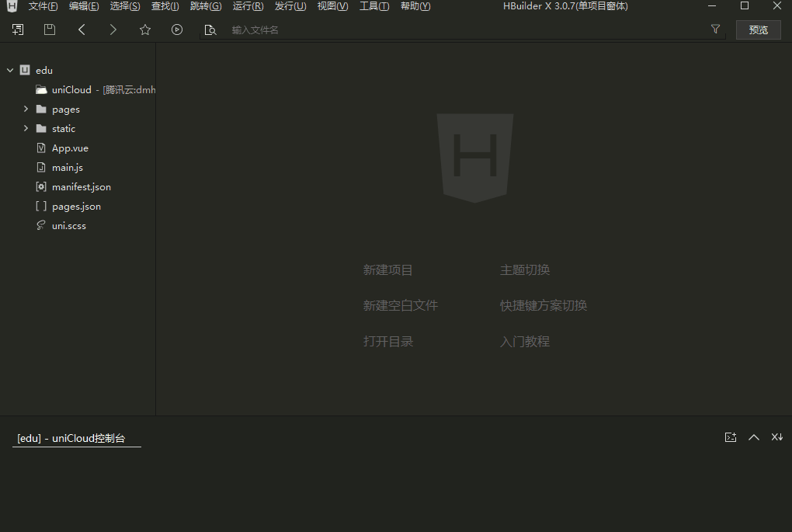This screenshot has height=532, width=792.
Task: Click the static folder icon
Action: (x=41, y=128)
